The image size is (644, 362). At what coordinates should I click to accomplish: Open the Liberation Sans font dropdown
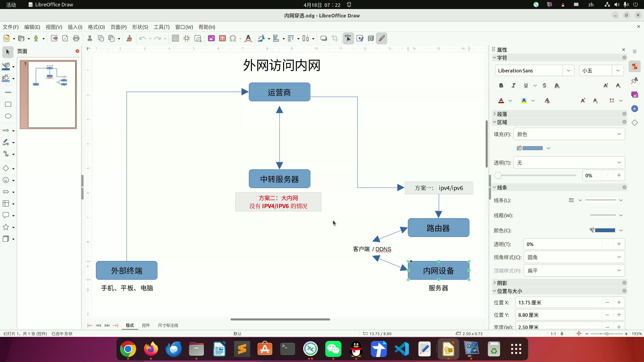[568, 71]
